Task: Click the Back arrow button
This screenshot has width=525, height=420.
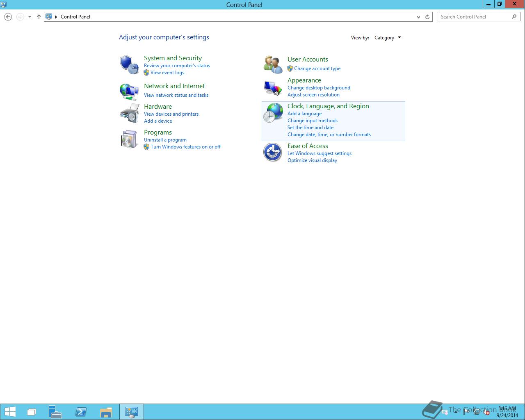Action: coord(8,17)
